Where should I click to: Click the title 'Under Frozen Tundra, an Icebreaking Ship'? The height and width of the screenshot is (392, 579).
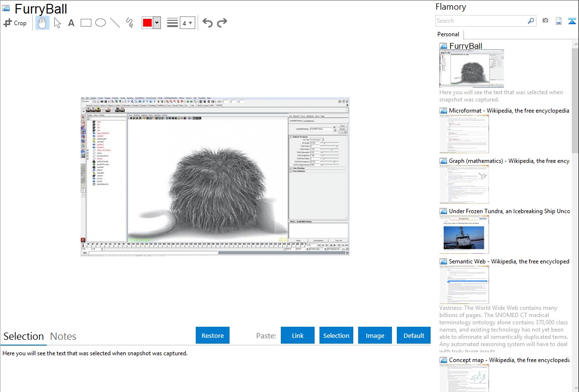click(509, 211)
